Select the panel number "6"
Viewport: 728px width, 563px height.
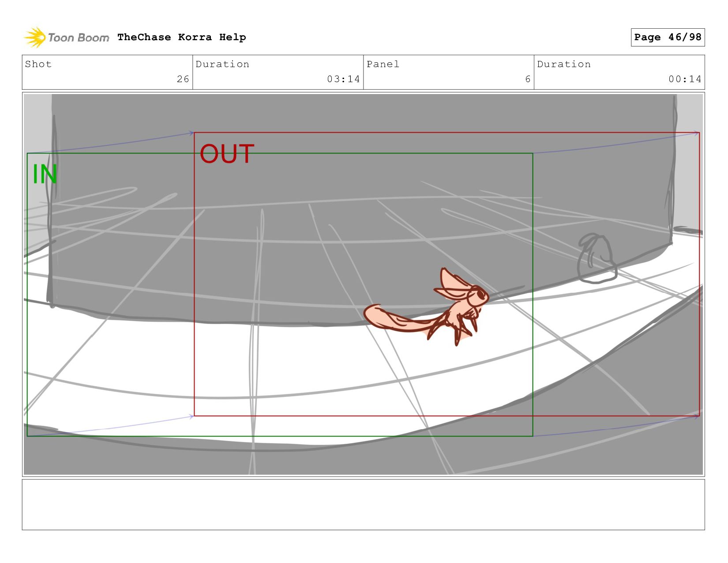click(528, 79)
